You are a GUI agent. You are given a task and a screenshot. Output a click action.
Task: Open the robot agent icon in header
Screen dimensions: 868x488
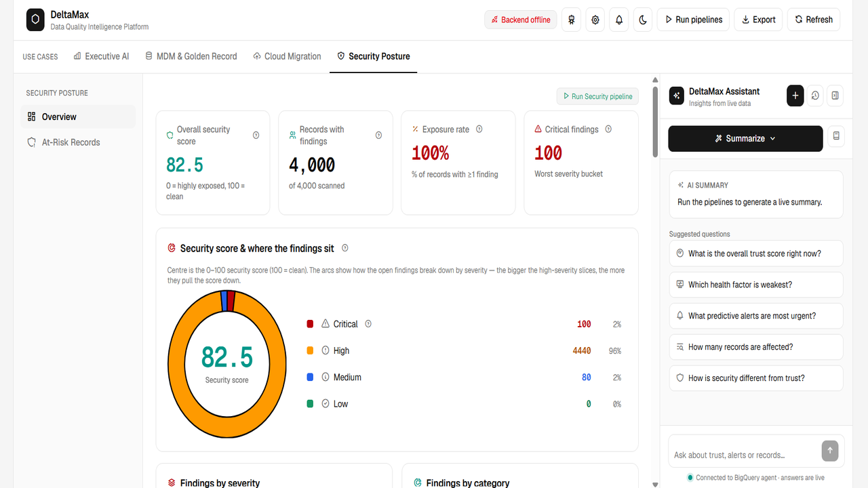click(572, 20)
